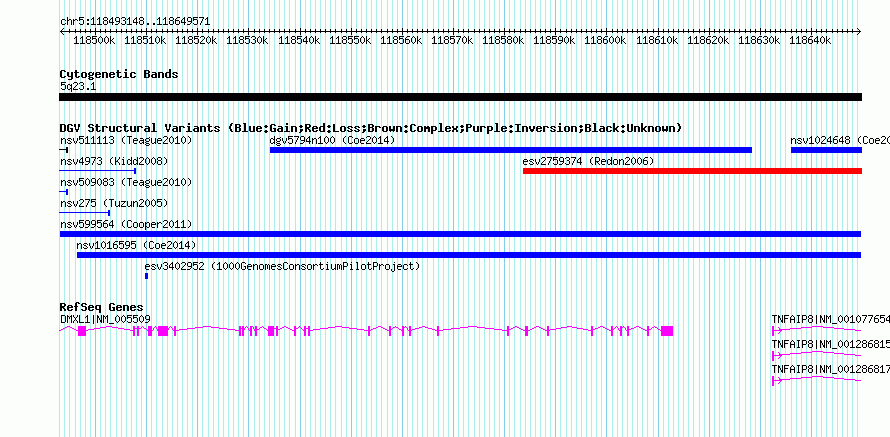The height and width of the screenshot is (437, 890).
Task: Select the 118500k ruler tick label
Action: click(94, 40)
